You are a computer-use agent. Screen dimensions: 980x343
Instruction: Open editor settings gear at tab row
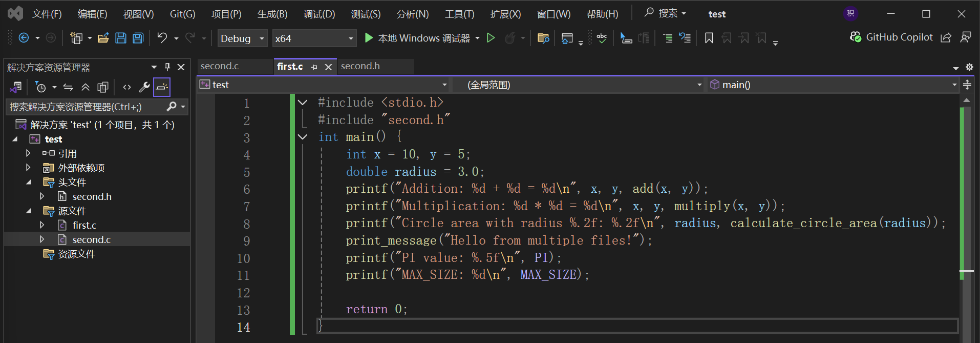(x=969, y=67)
